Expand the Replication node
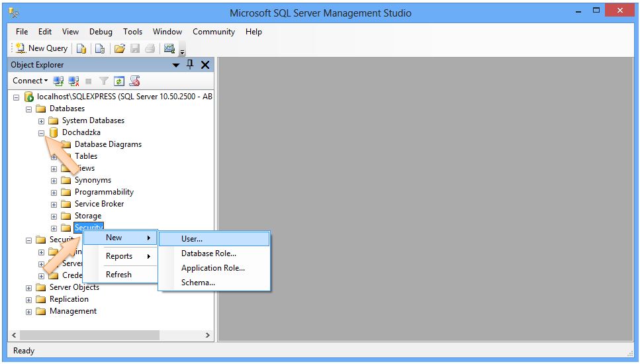 pyautogui.click(x=28, y=300)
